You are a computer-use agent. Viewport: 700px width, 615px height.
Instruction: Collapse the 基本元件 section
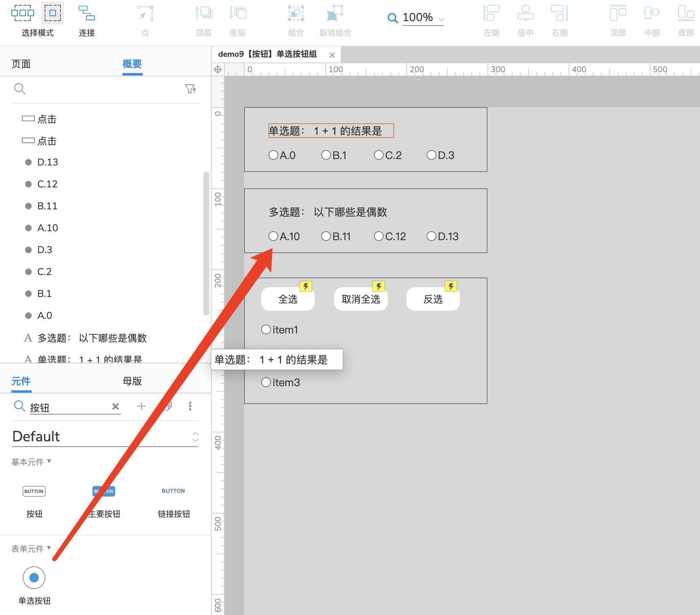(x=31, y=462)
